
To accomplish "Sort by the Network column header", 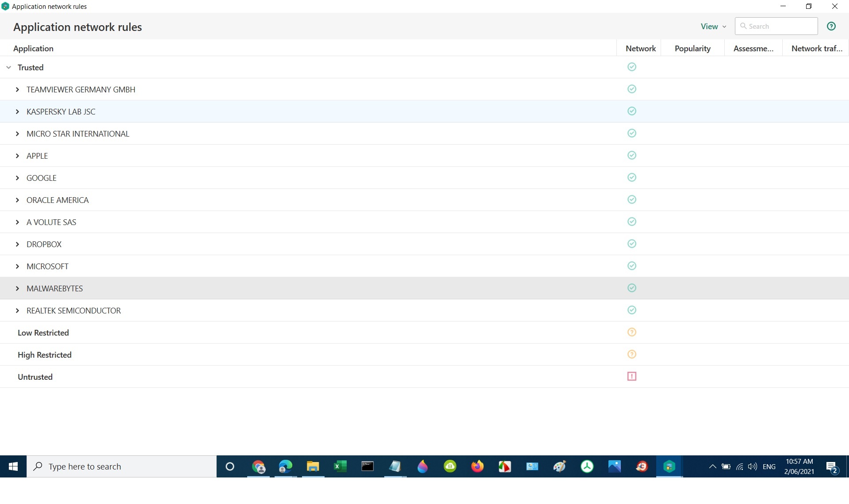I will [640, 48].
